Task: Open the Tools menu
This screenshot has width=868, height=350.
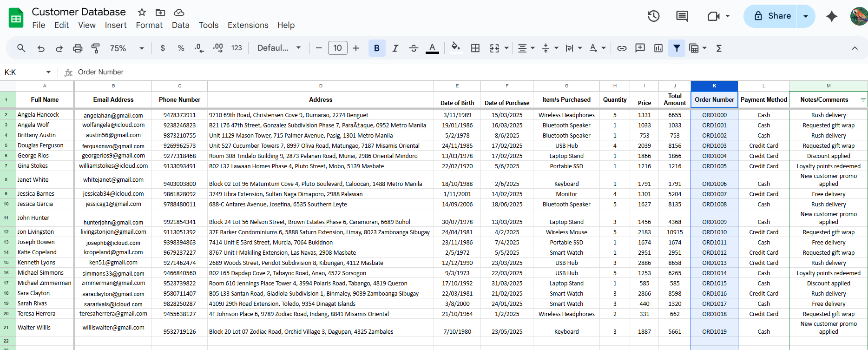Action: point(209,25)
